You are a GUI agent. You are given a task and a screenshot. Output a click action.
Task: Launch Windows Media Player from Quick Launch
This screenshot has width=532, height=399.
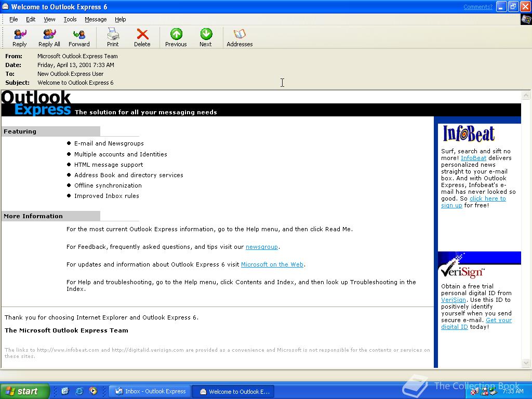(x=93, y=391)
